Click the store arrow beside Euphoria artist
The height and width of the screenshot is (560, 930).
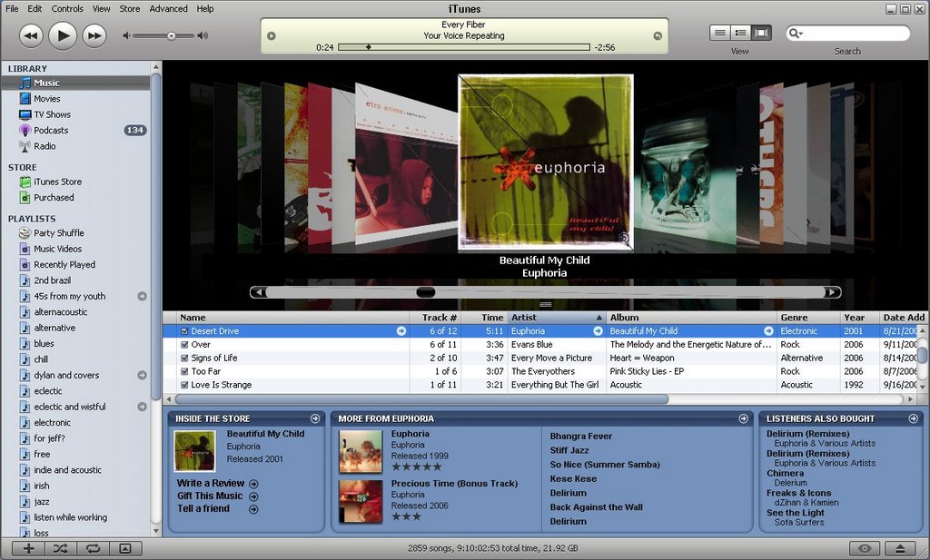coord(598,331)
